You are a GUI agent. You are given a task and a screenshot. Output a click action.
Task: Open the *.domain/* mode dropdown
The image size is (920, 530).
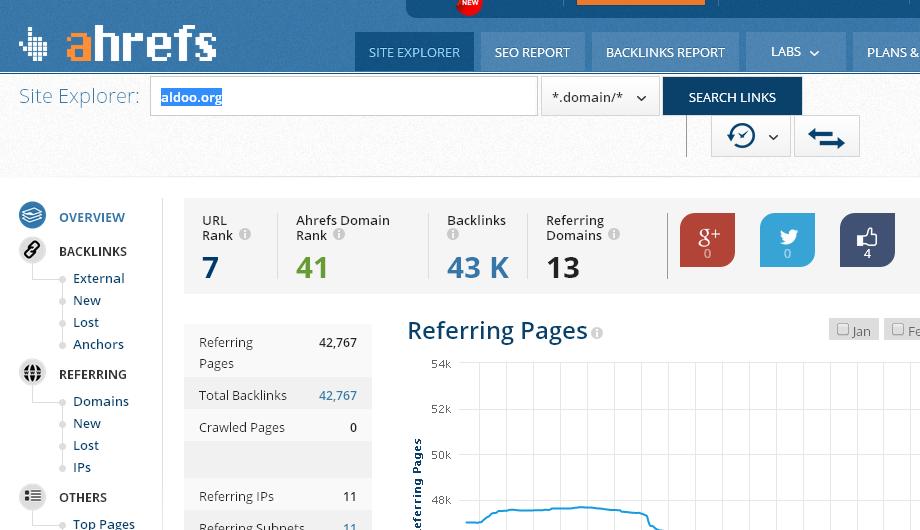(600, 97)
